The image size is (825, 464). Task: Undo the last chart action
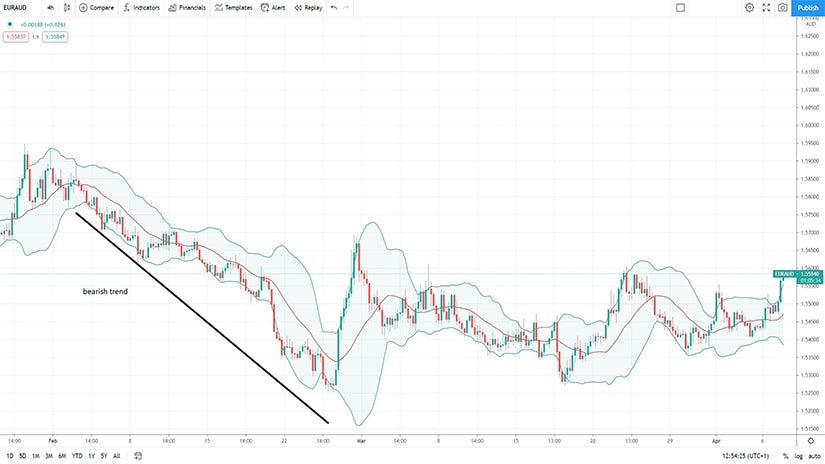click(334, 8)
